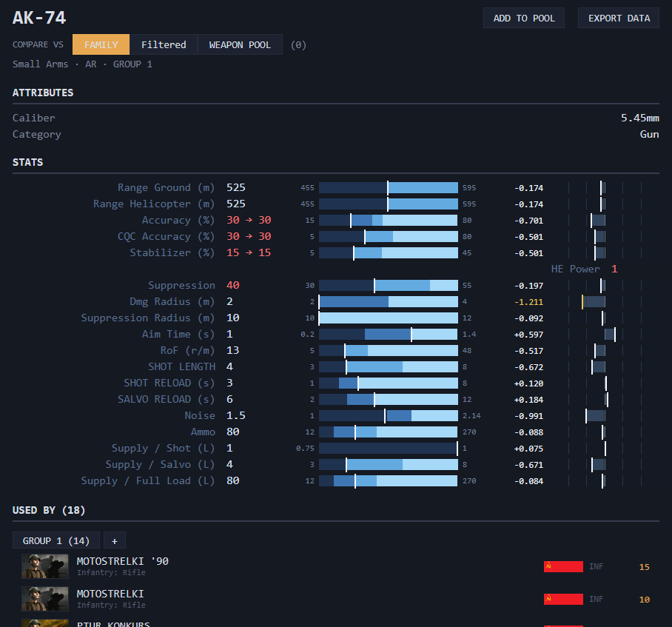Switch comparison to Filtered

(x=164, y=44)
